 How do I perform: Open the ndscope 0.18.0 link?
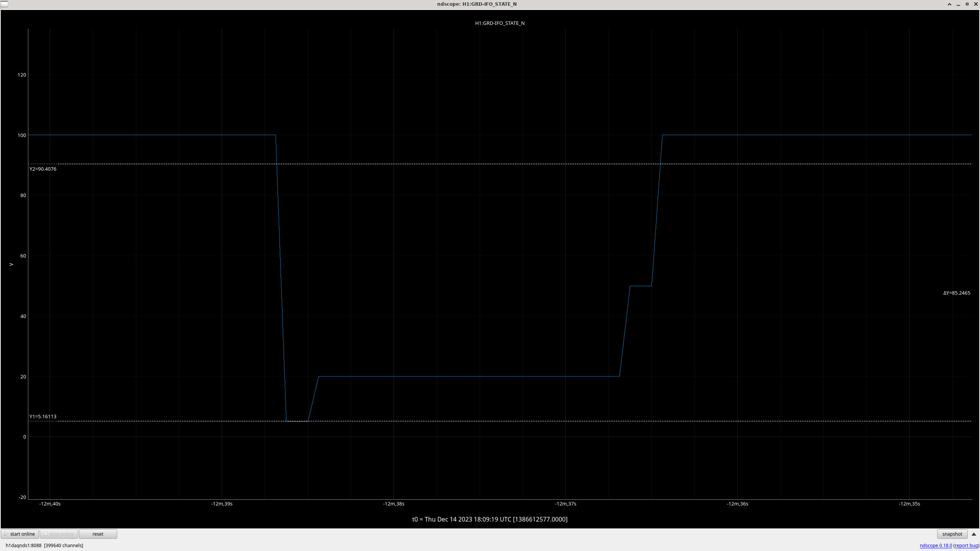click(x=936, y=545)
